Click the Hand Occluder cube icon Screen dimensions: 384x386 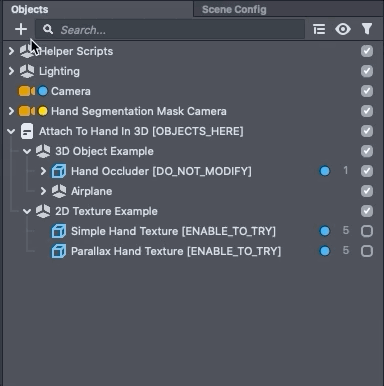59,171
